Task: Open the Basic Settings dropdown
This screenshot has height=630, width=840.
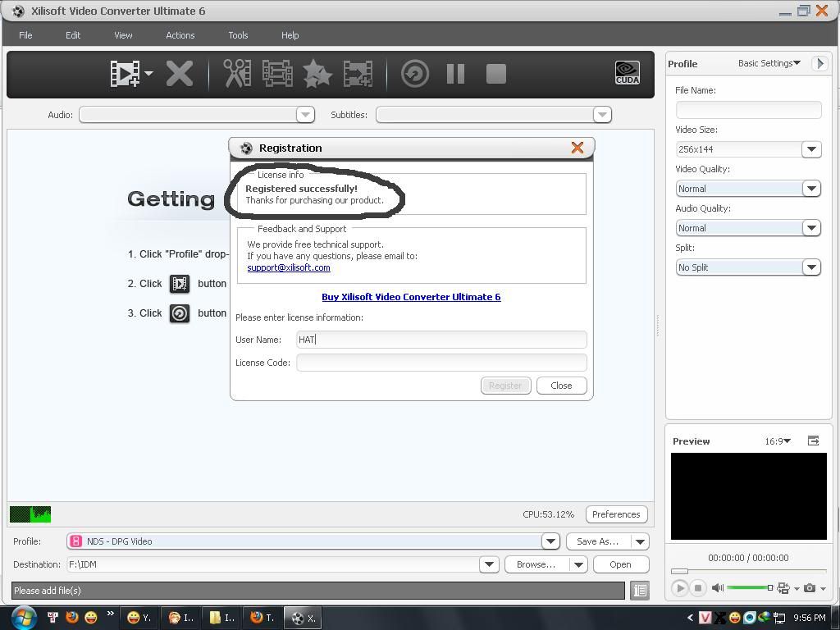Action: [769, 63]
